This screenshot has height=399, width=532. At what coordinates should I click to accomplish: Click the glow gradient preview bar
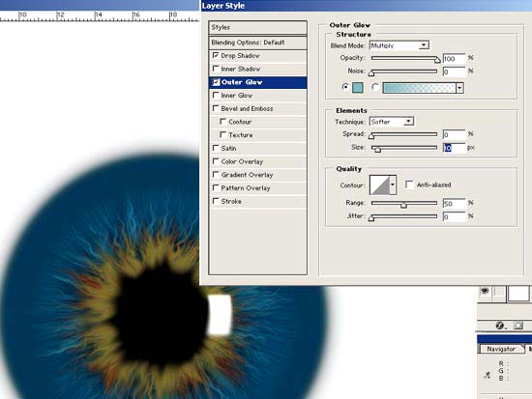coord(420,88)
